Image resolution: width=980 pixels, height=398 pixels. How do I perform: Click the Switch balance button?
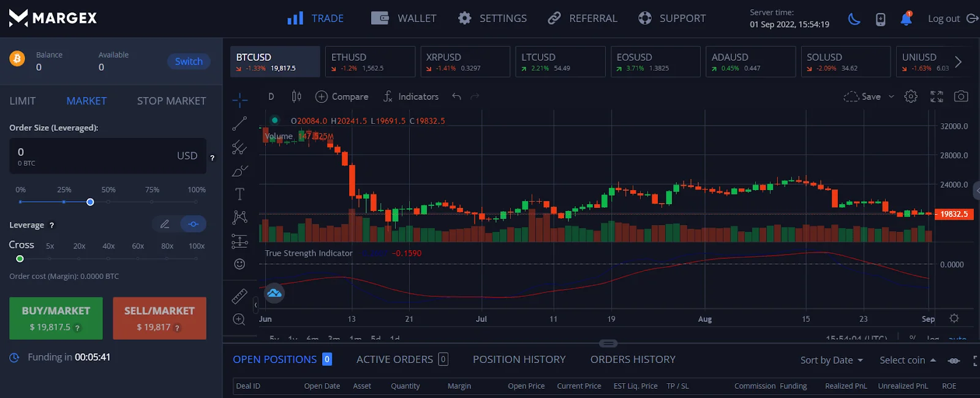coord(189,61)
